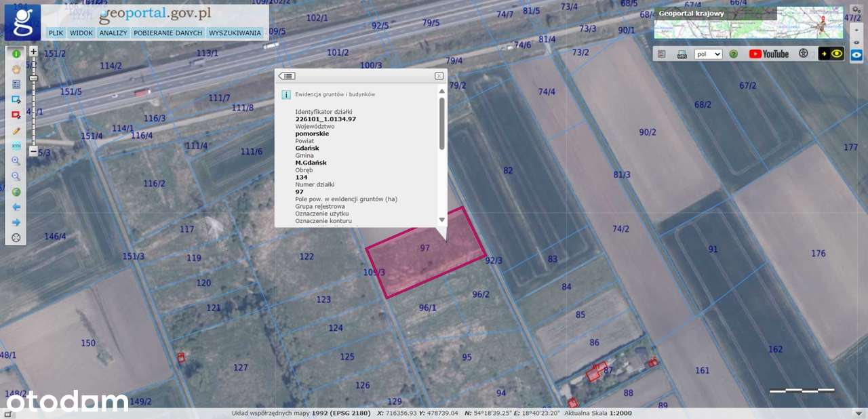868x419 pixels.
Task: Choose the blue rectangle selection tool
Action: pyautogui.click(x=16, y=99)
